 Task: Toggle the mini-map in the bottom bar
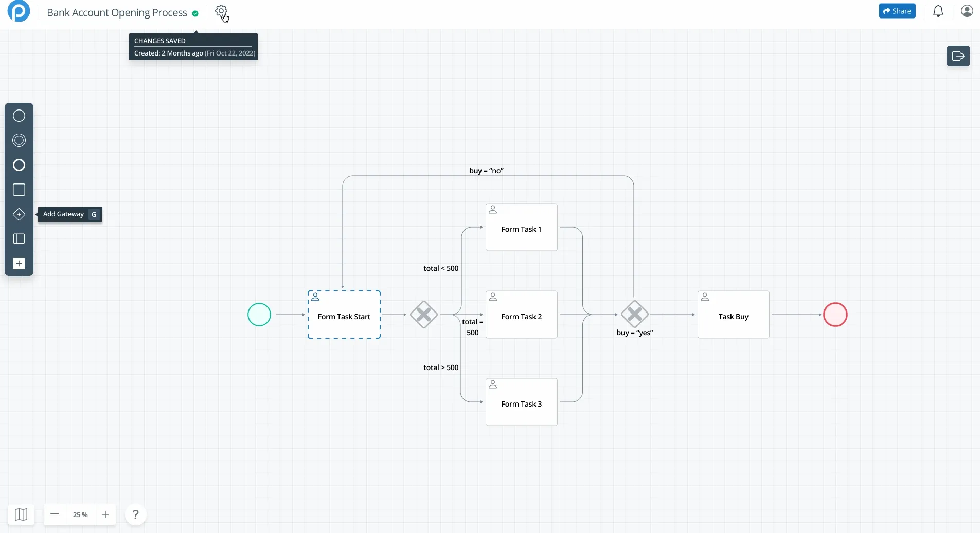[21, 514]
